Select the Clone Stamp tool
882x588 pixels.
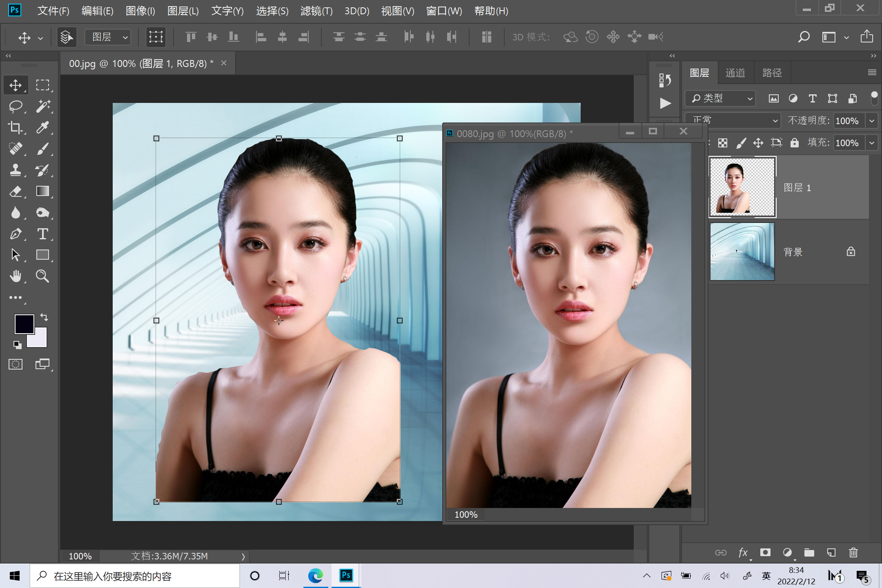(16, 170)
